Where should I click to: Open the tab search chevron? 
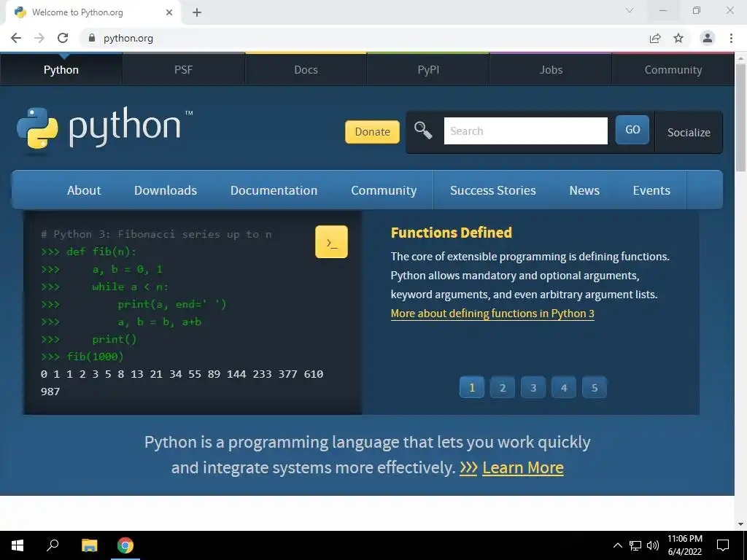tap(630, 10)
